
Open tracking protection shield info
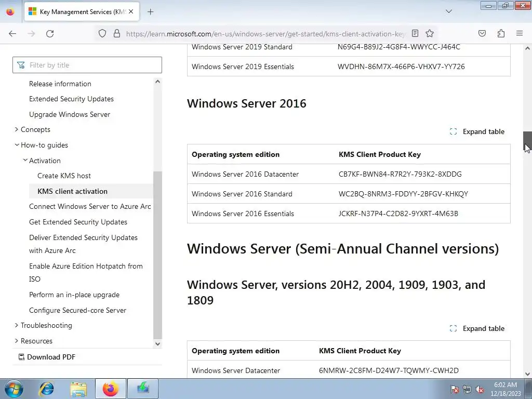(x=102, y=33)
